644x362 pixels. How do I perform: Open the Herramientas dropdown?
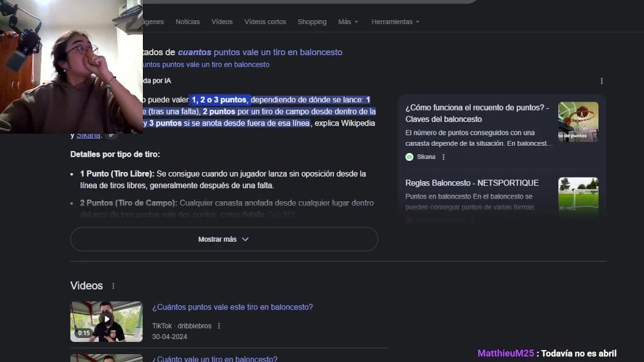pyautogui.click(x=395, y=22)
